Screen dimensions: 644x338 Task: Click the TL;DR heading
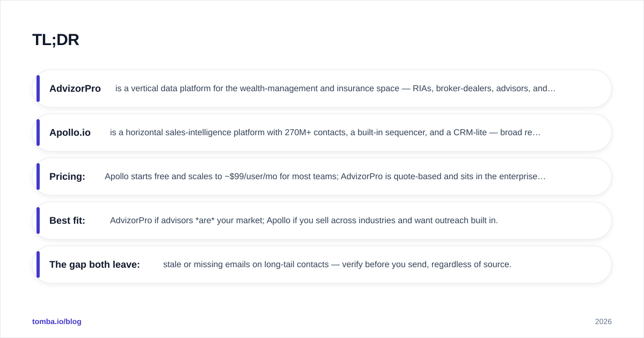(x=56, y=40)
